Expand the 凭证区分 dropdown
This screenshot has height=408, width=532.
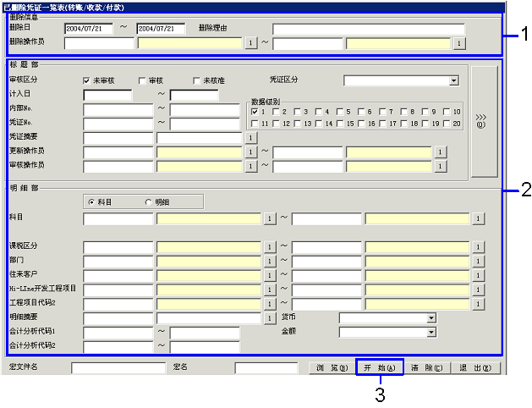(x=453, y=80)
